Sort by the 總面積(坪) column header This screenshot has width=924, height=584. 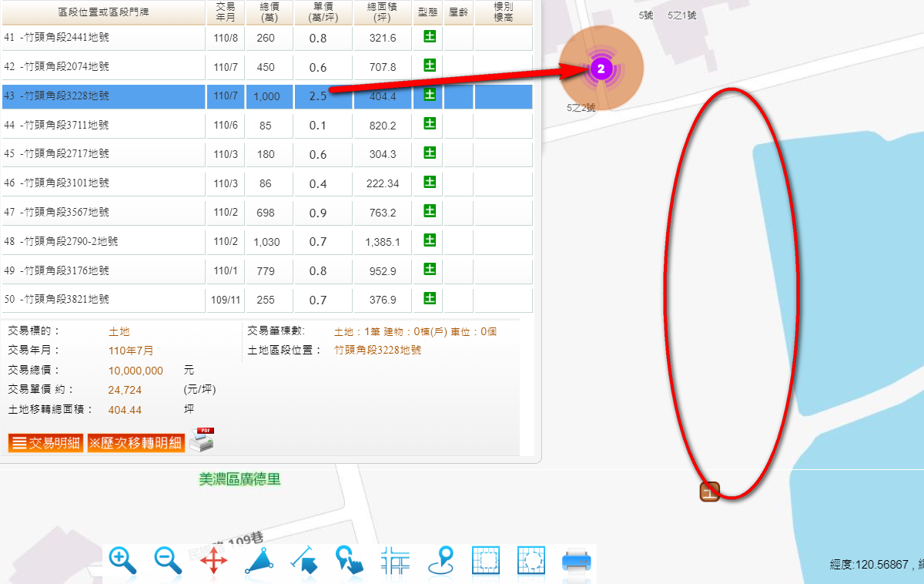pyautogui.click(x=383, y=12)
